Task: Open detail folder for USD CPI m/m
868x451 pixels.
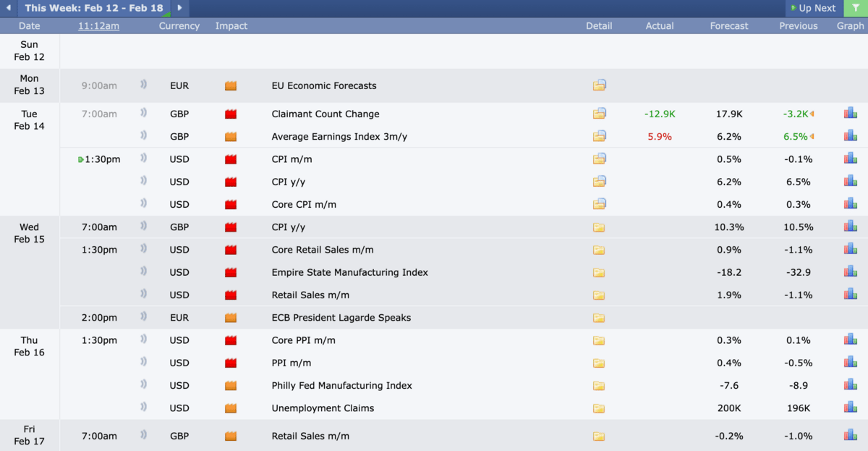Action: click(599, 159)
